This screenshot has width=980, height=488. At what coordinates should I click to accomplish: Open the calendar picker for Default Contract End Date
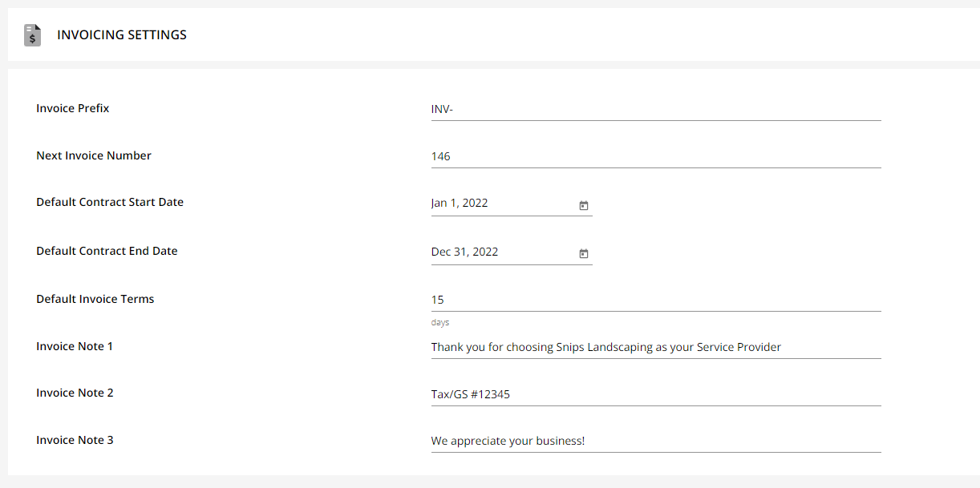584,253
